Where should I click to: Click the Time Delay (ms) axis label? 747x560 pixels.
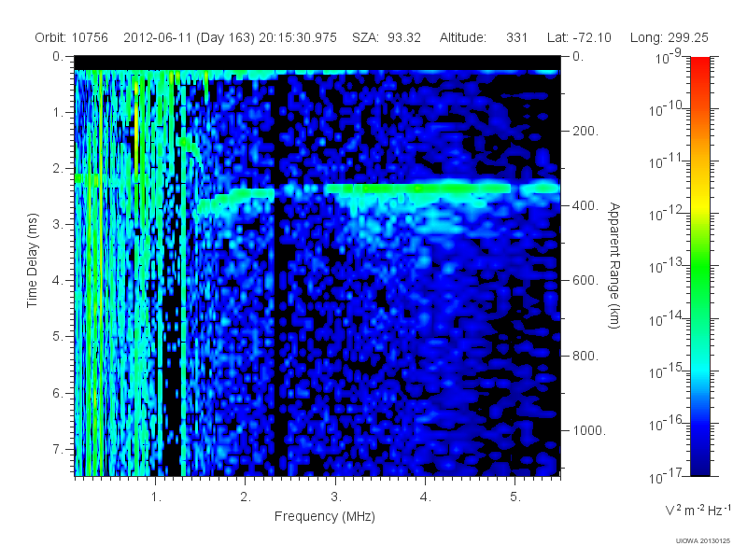coord(32,260)
